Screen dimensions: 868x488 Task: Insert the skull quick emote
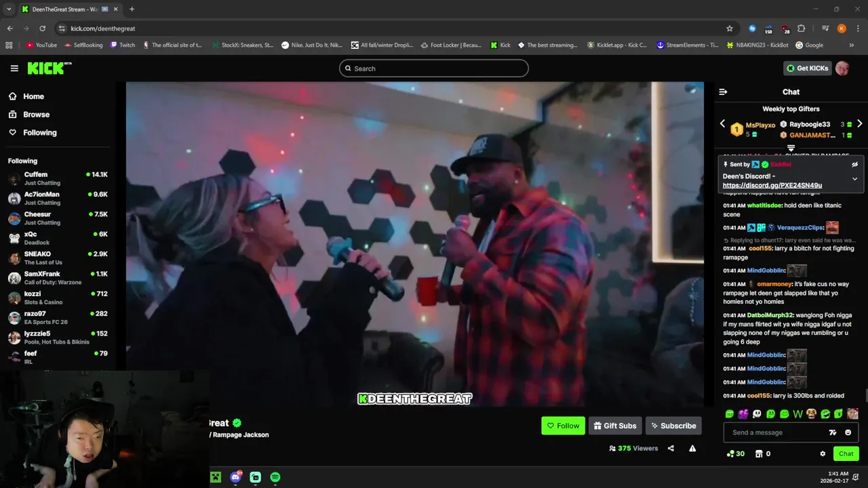pos(757,413)
